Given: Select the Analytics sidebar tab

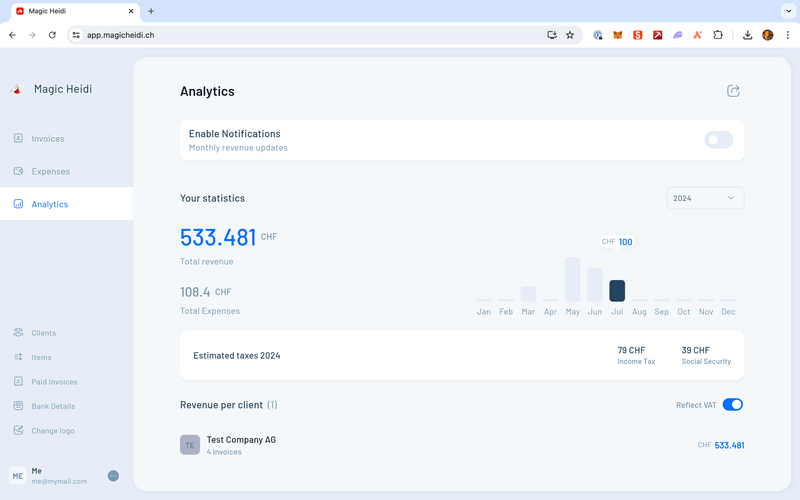Looking at the screenshot, I should tap(50, 204).
